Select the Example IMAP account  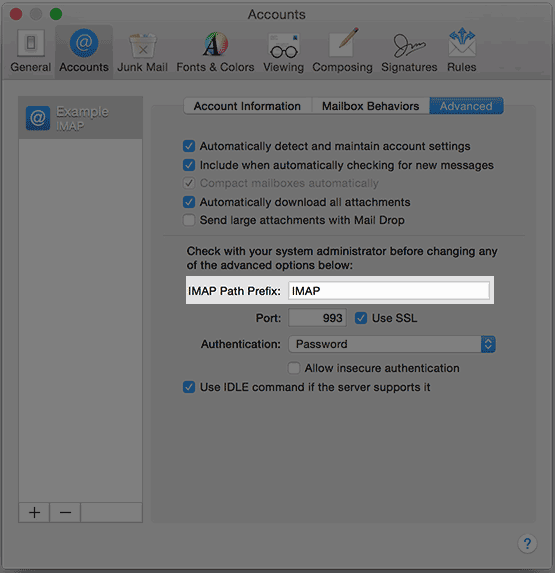[80, 118]
